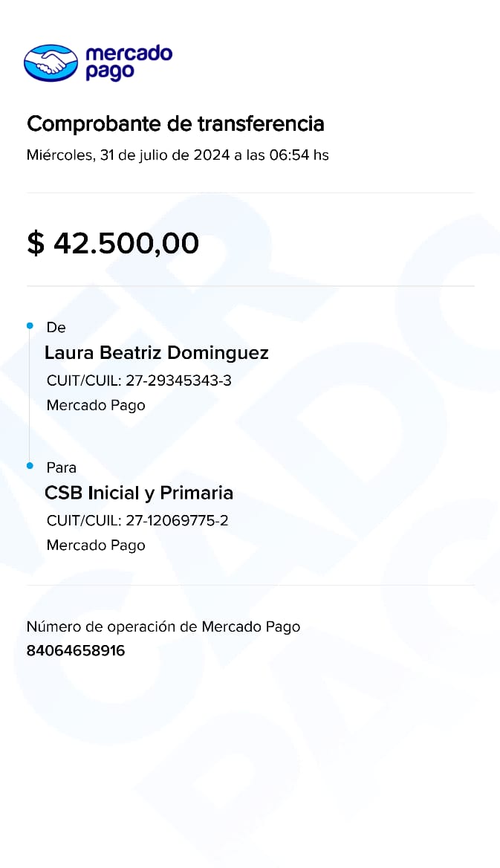Click the "De" sender label
This screenshot has height=868, width=500.
[56, 328]
